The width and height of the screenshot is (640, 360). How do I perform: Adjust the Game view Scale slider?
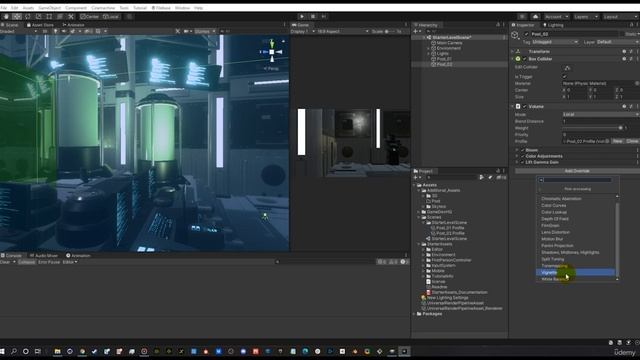click(391, 31)
